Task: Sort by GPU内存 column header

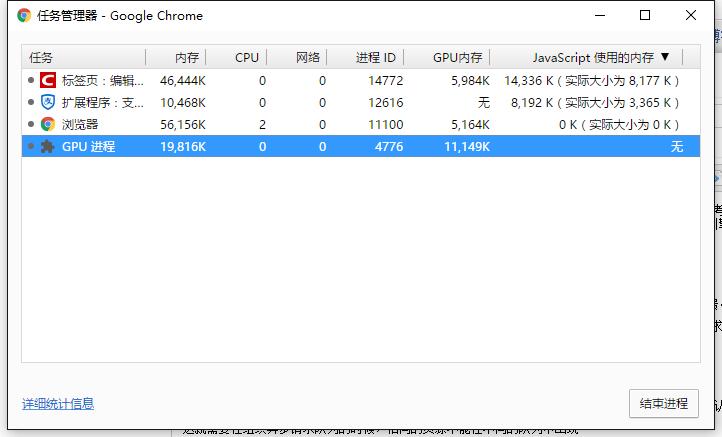Action: pos(458,58)
